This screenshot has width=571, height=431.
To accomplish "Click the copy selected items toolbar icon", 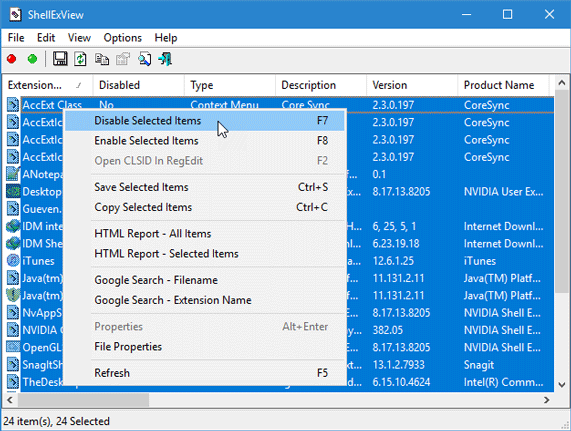I will tap(102, 59).
